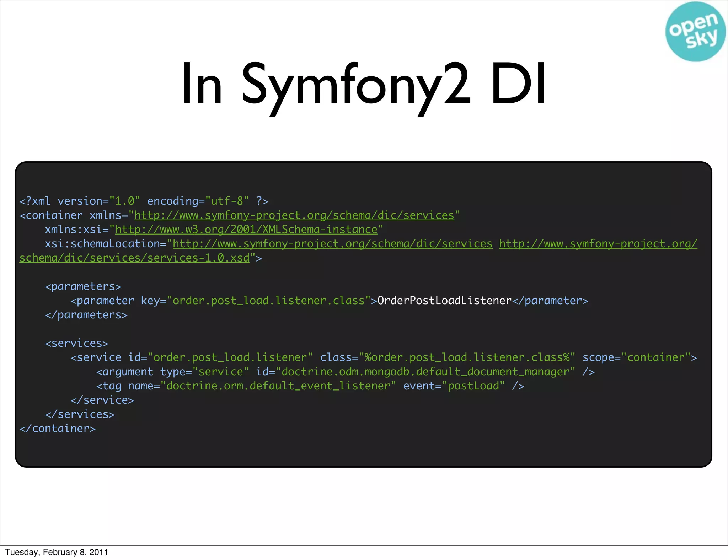The height and width of the screenshot is (560, 728).
Task: Click the OrderPostLoadListener class name text
Action: [445, 301]
